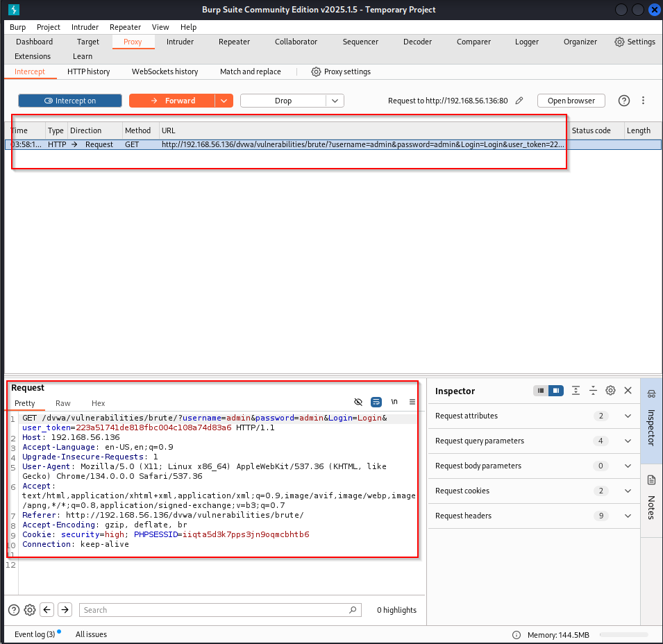Screen dimensions: 663x644
Task: Edit the request target with pencil icon
Action: [519, 101]
